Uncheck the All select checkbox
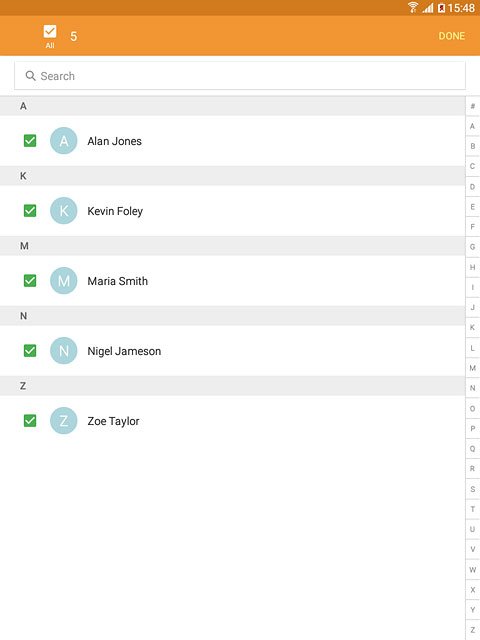 tap(50, 31)
